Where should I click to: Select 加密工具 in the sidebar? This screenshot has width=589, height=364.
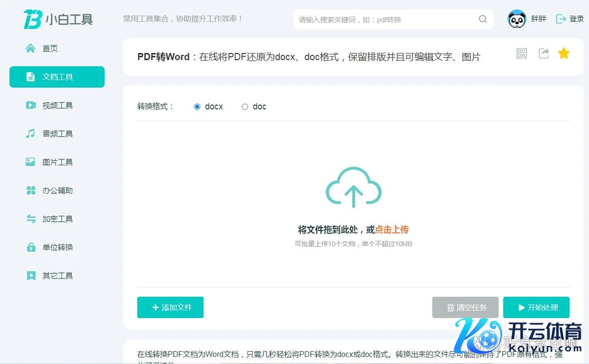57,219
